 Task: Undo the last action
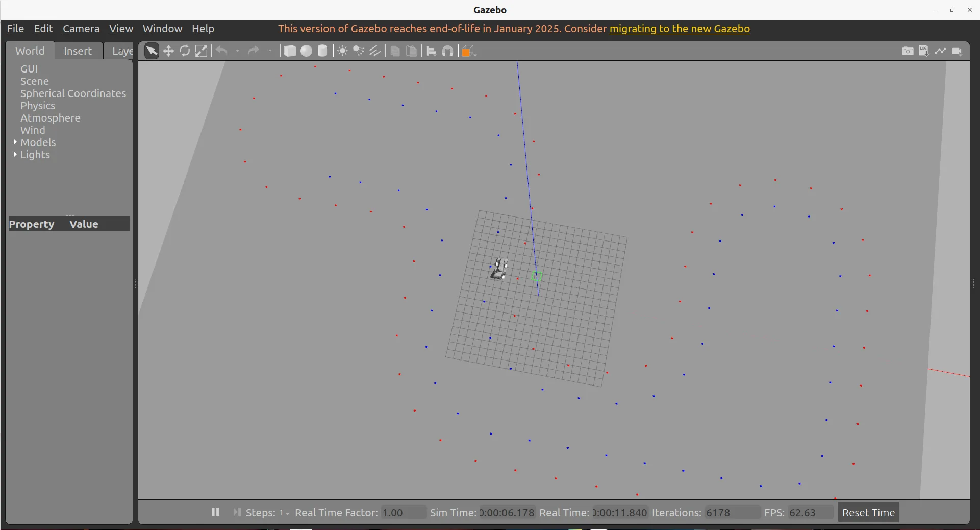pyautogui.click(x=221, y=51)
